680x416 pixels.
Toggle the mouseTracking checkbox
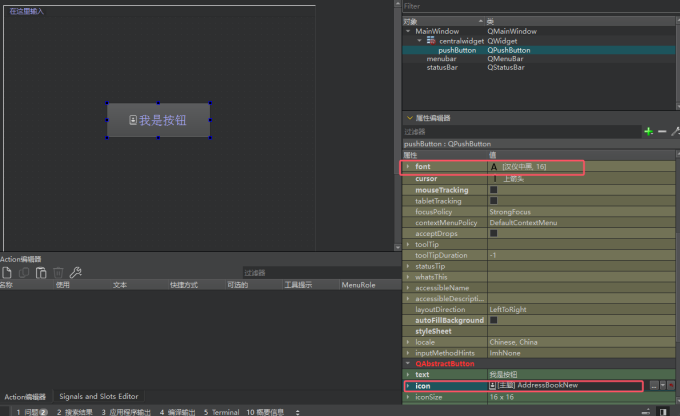pyautogui.click(x=493, y=190)
